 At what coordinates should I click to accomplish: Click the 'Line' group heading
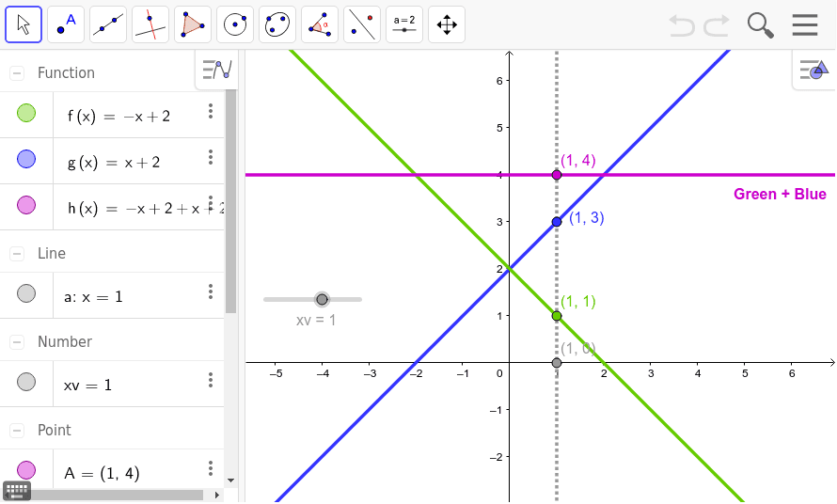click(x=52, y=253)
